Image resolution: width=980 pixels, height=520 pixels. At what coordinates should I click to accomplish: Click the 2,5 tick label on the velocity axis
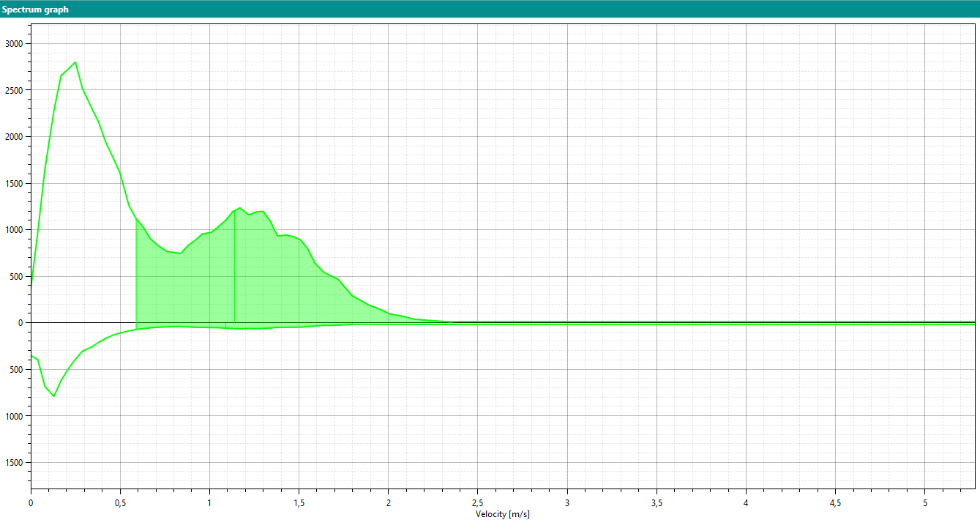coord(477,503)
